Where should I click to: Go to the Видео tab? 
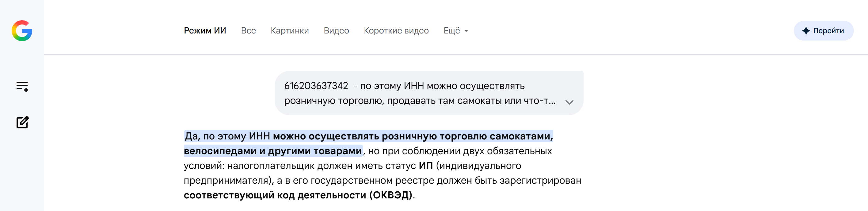336,31
